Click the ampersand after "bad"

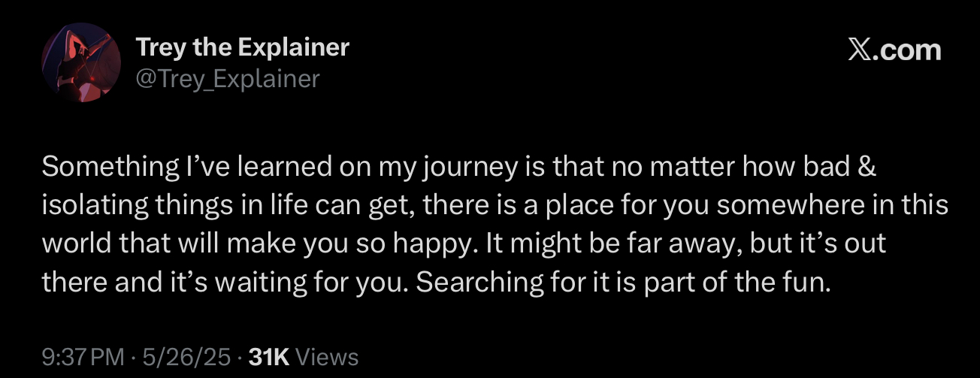[867, 168]
